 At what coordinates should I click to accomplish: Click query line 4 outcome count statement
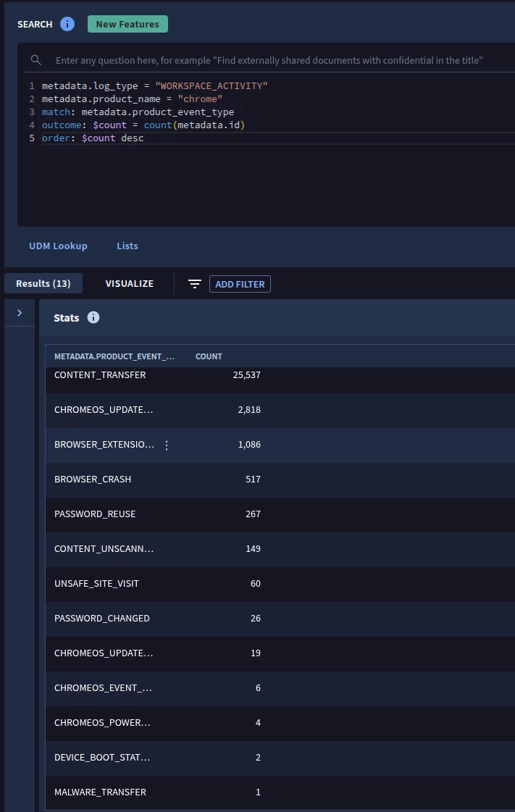(143, 125)
